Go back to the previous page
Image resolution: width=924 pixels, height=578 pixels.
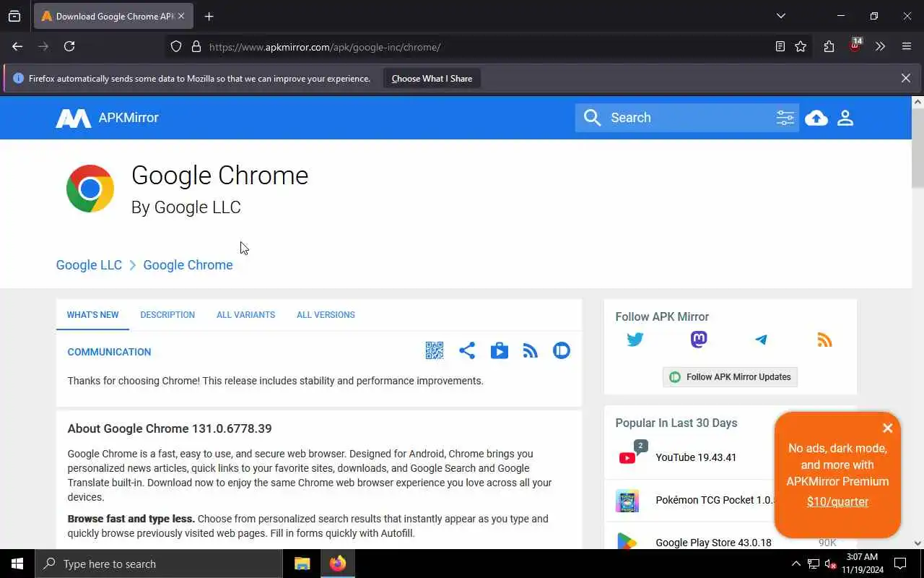pos(17,46)
